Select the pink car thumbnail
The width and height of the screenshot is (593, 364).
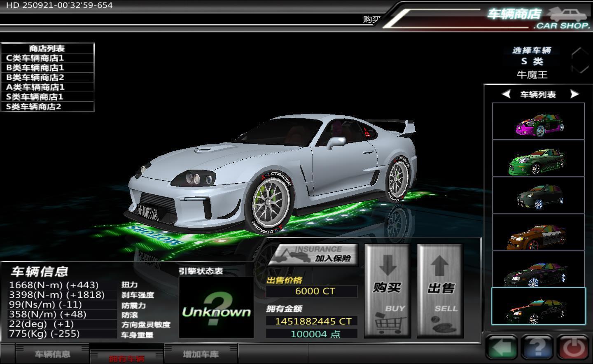[x=538, y=121]
